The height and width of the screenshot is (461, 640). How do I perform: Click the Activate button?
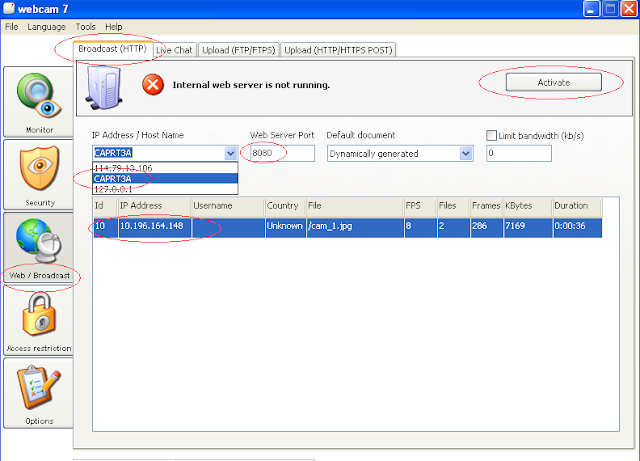[x=553, y=82]
